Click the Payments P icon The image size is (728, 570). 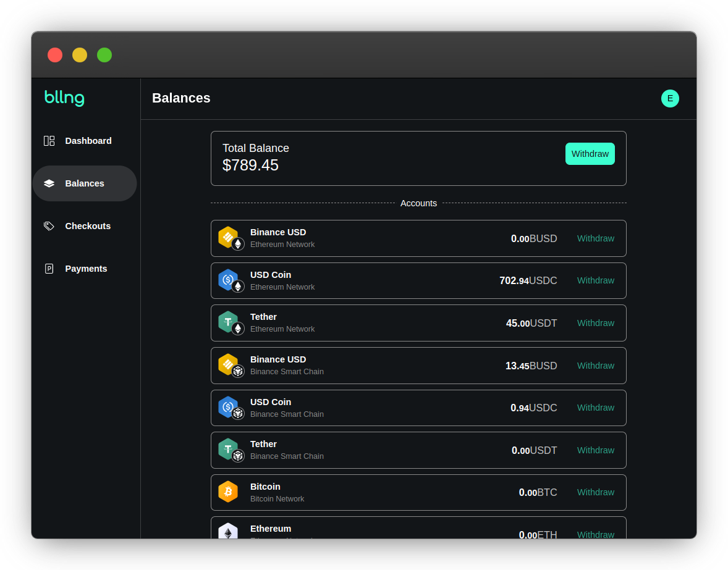point(49,269)
